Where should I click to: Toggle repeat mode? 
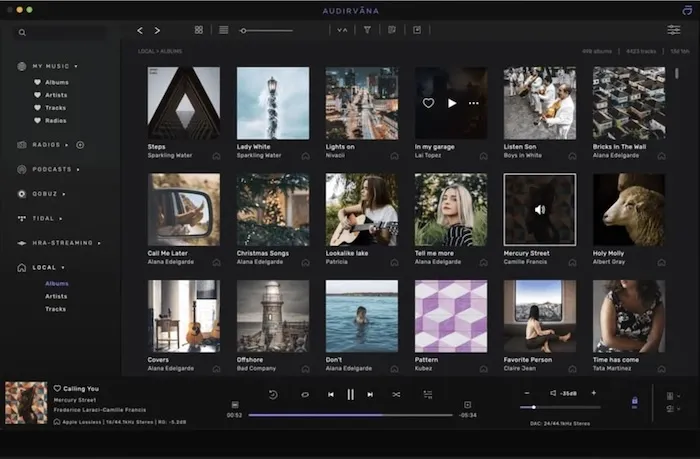304,394
